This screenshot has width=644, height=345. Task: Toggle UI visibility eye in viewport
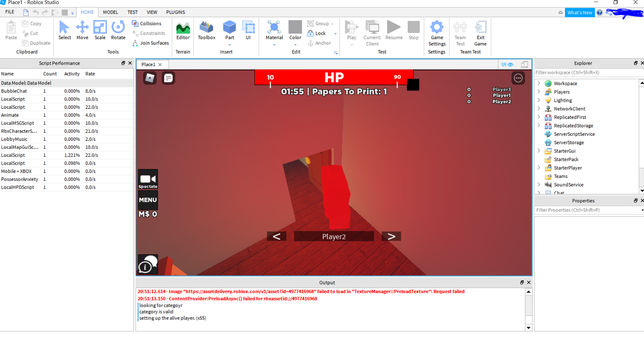507,64
